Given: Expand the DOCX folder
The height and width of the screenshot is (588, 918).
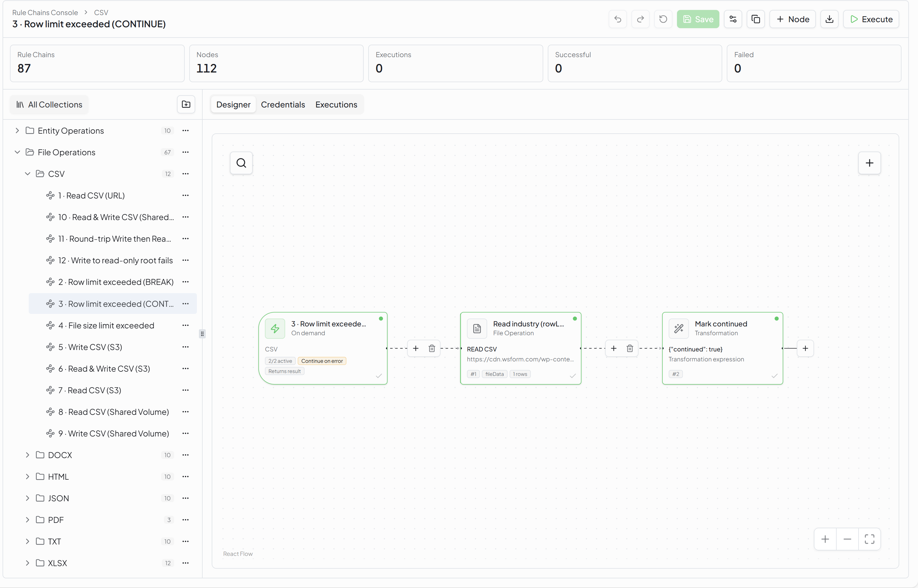Looking at the screenshot, I should coord(28,455).
